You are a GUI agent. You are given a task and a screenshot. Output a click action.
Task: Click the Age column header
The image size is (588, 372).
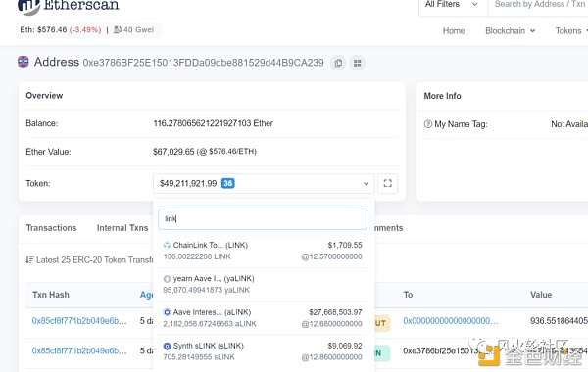[x=147, y=295]
